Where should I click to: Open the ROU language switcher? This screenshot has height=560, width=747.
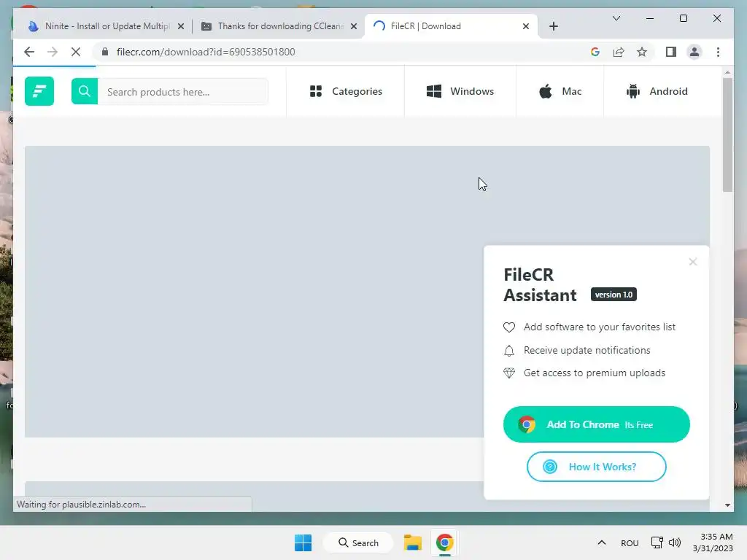click(x=630, y=542)
